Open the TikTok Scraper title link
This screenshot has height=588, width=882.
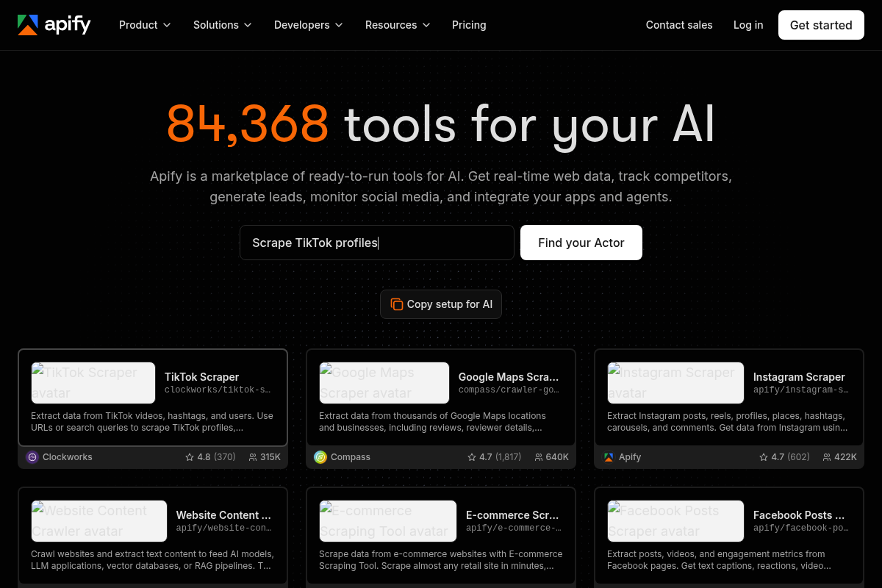point(201,377)
